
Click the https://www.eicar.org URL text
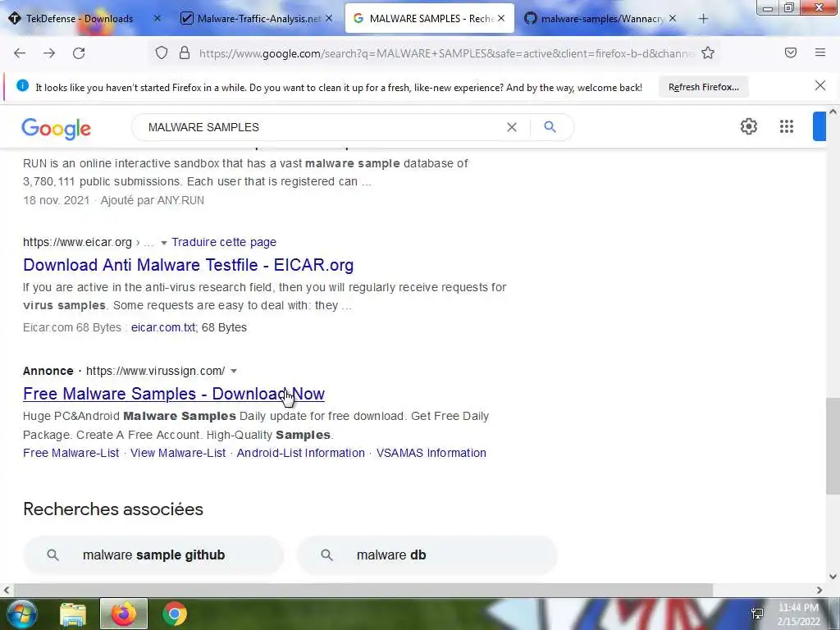click(77, 242)
